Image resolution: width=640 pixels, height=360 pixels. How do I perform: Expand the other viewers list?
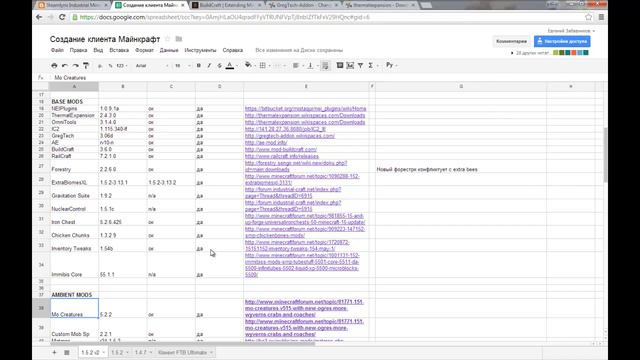coord(512,53)
